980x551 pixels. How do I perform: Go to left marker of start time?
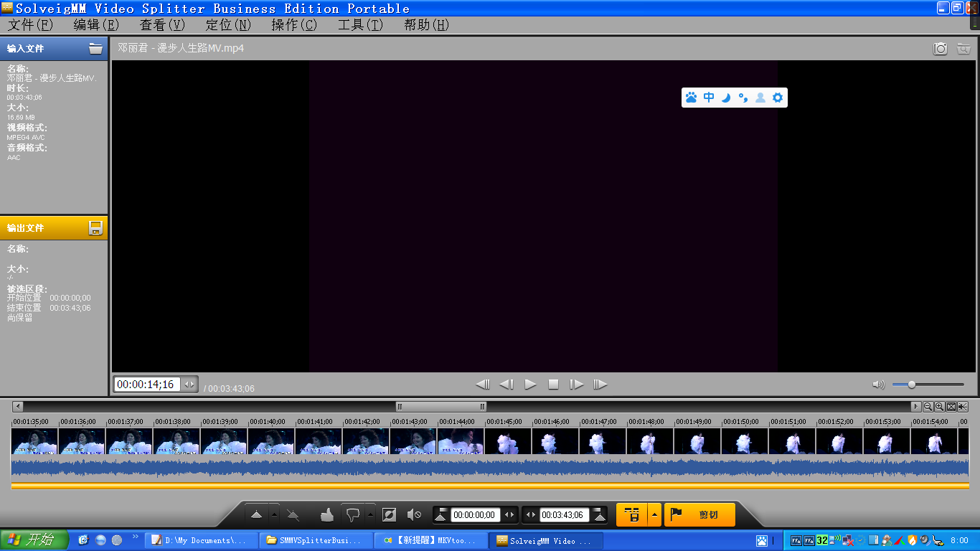[441, 514]
